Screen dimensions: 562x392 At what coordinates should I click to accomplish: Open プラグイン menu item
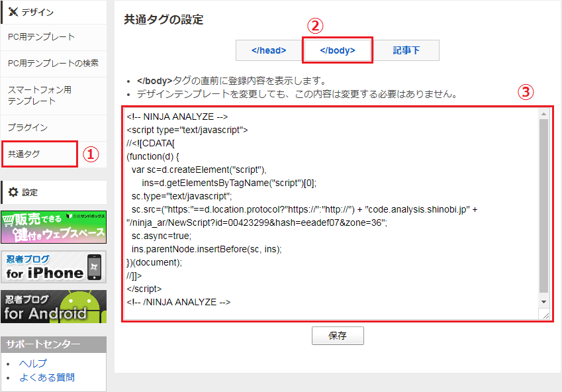pos(54,128)
